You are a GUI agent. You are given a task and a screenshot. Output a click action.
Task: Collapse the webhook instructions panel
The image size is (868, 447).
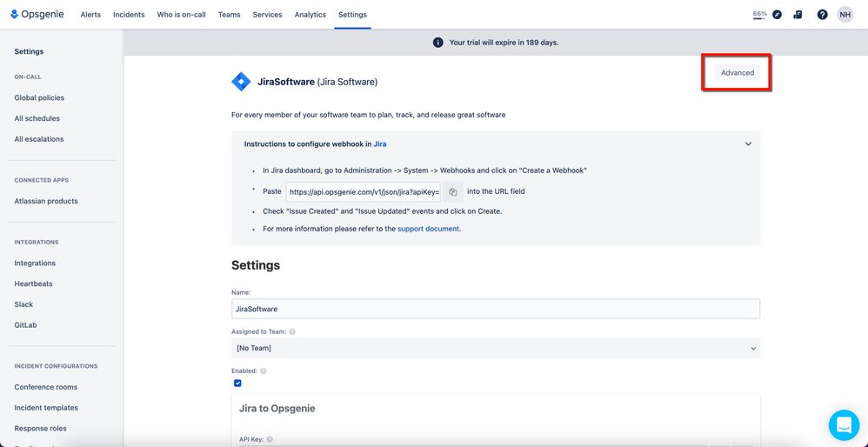click(748, 143)
